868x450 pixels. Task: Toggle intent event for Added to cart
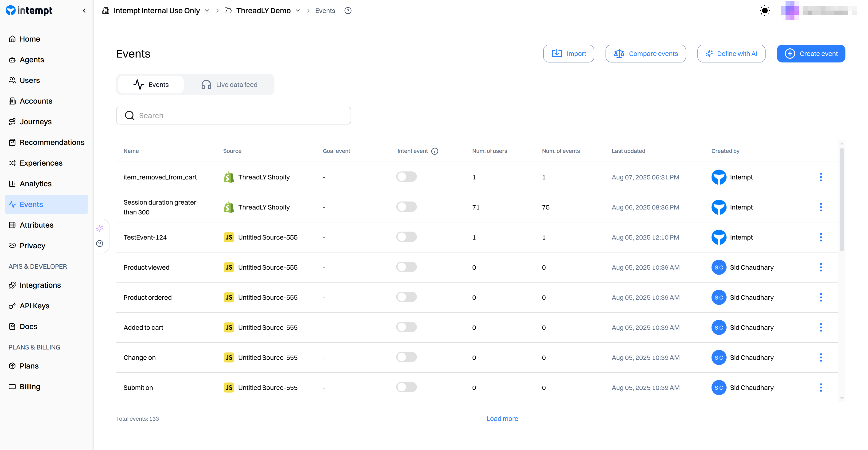coord(406,327)
